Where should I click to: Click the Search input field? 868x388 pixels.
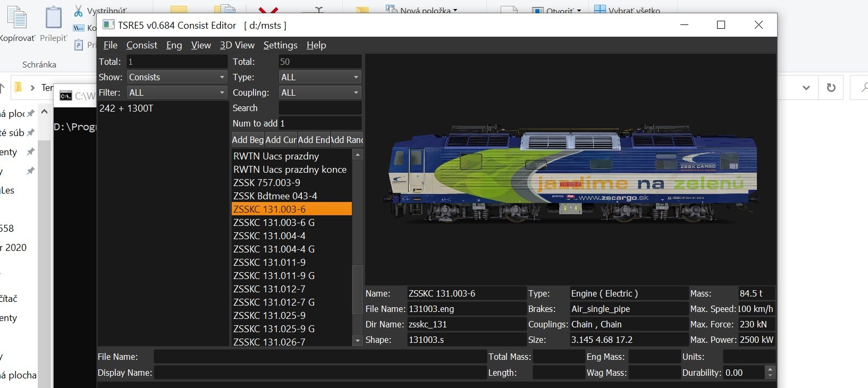click(x=319, y=108)
